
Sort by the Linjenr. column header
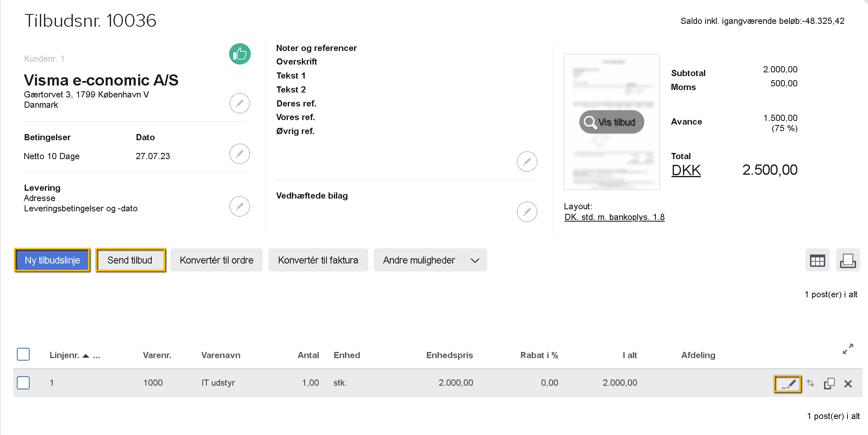(65, 355)
